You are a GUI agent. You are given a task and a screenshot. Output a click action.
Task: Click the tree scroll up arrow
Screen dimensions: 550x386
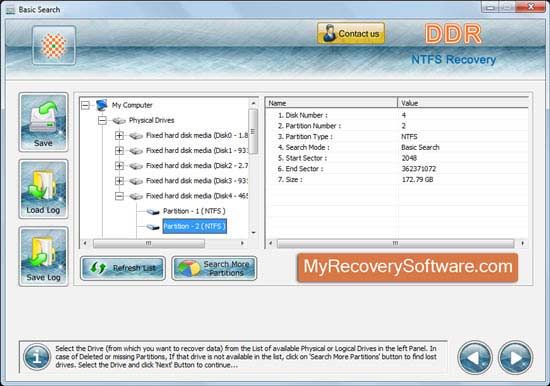253,103
